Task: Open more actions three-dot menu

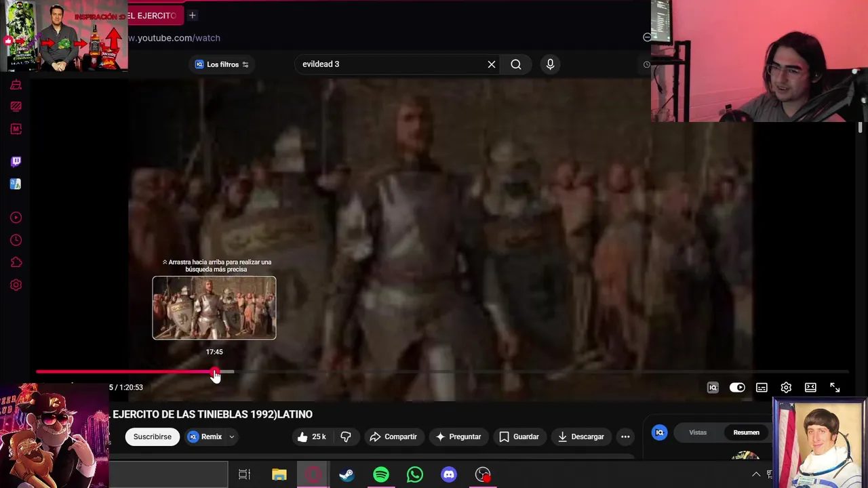Action: (x=625, y=437)
